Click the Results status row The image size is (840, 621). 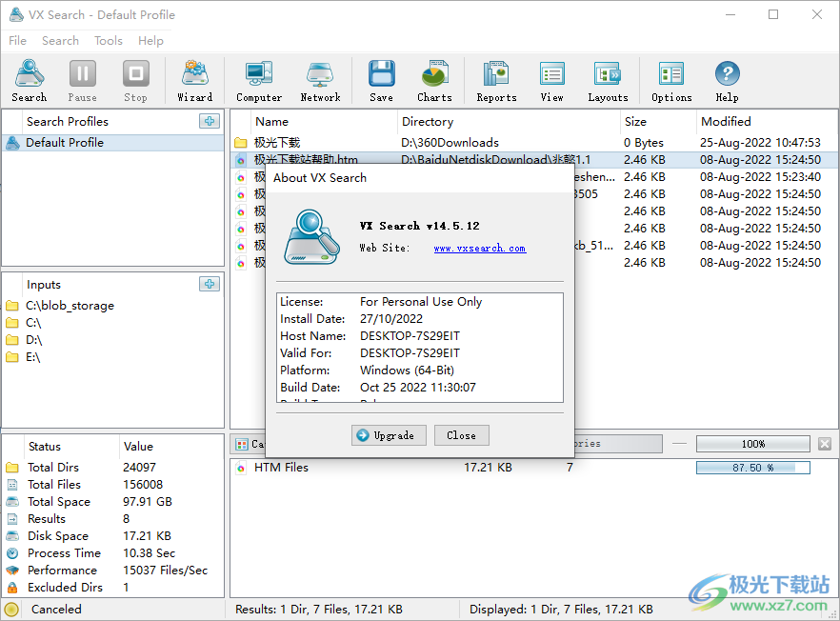(113, 519)
